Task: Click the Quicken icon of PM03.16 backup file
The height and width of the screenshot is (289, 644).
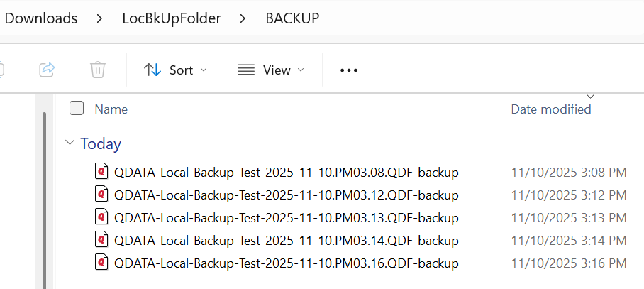Action: tap(101, 263)
